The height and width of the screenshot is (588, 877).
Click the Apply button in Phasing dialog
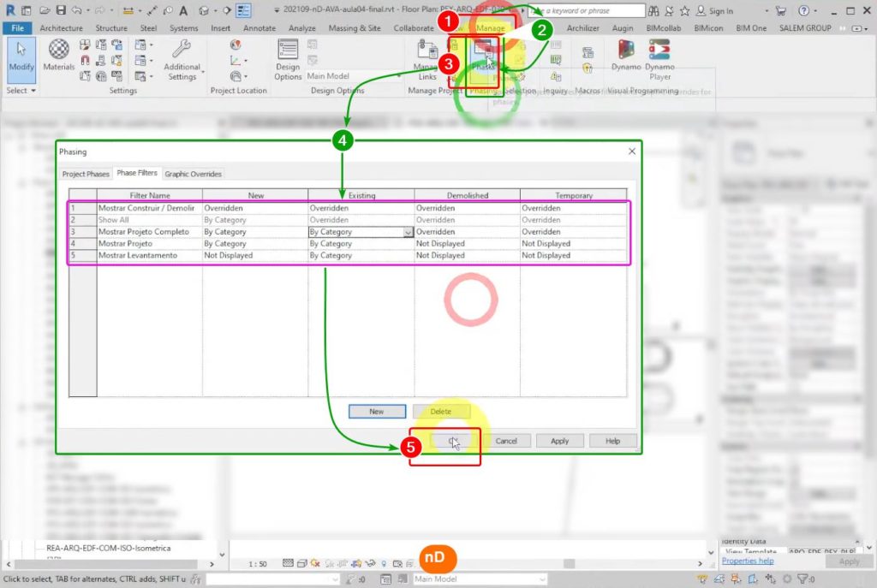[x=559, y=441]
